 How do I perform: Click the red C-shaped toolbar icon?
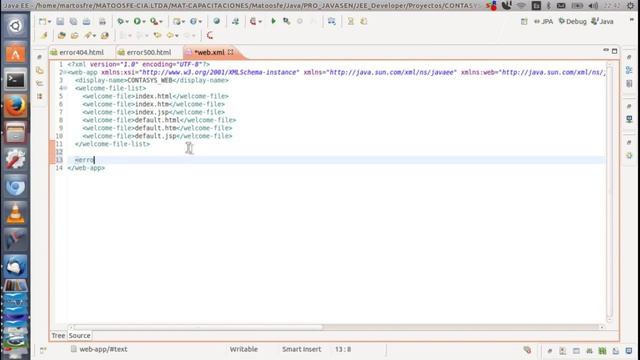point(210,36)
